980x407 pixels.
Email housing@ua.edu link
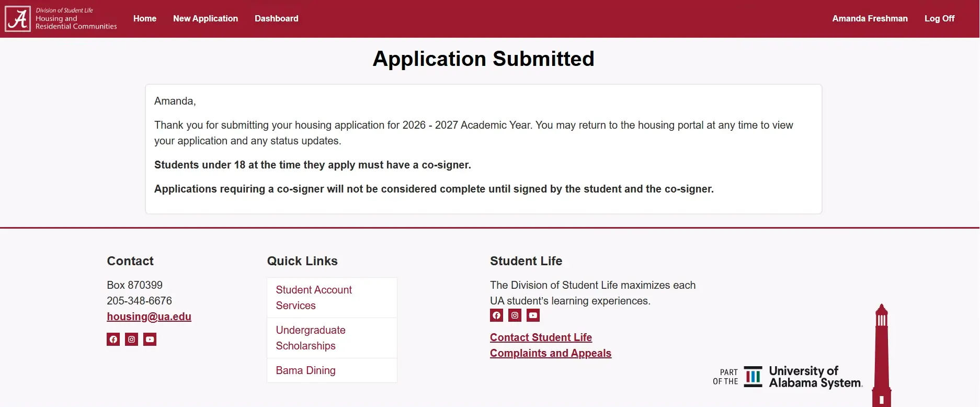[149, 316]
